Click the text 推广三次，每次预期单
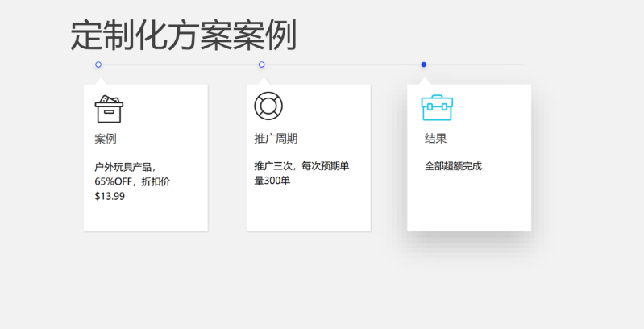644x329 pixels. click(x=301, y=166)
